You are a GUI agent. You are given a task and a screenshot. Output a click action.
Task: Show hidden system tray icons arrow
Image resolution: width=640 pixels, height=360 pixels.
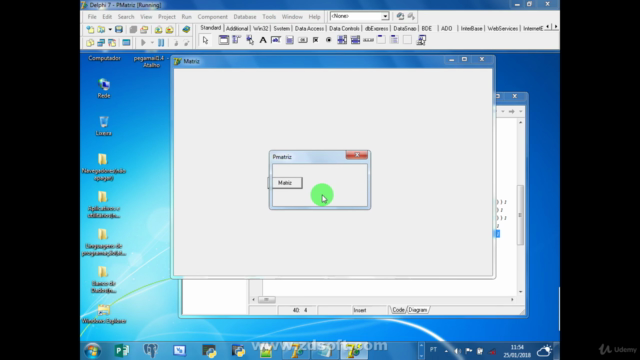click(x=446, y=351)
